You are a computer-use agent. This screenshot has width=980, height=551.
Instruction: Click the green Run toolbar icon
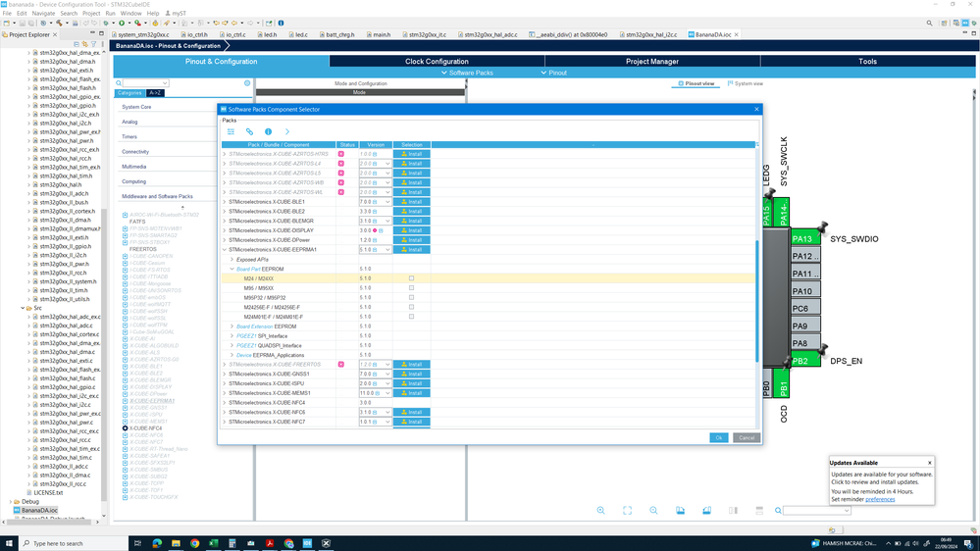pyautogui.click(x=122, y=24)
